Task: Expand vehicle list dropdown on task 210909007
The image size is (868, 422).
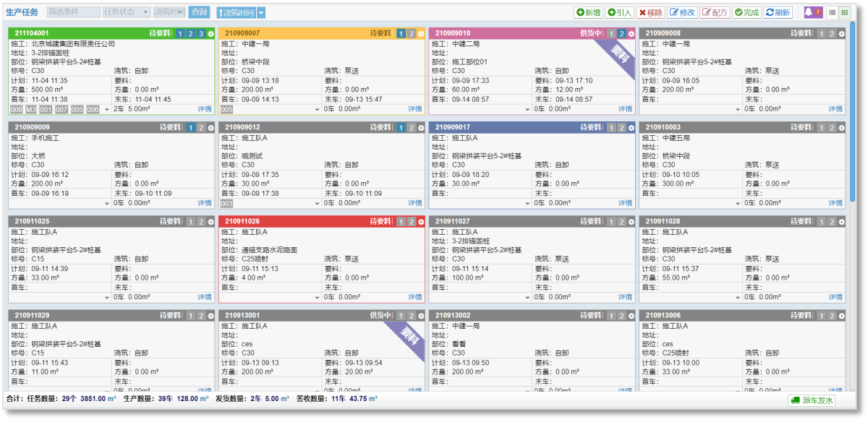Action: coord(317,109)
